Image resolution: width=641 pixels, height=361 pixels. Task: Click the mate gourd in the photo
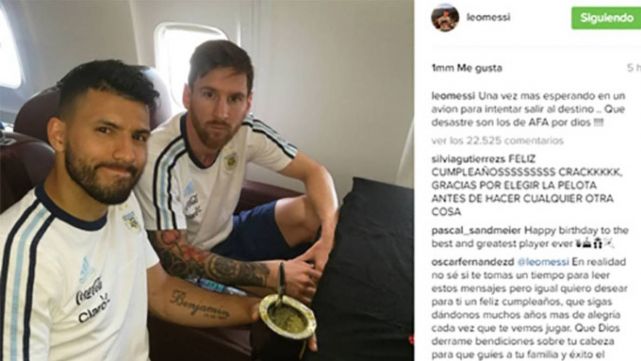[287, 319]
